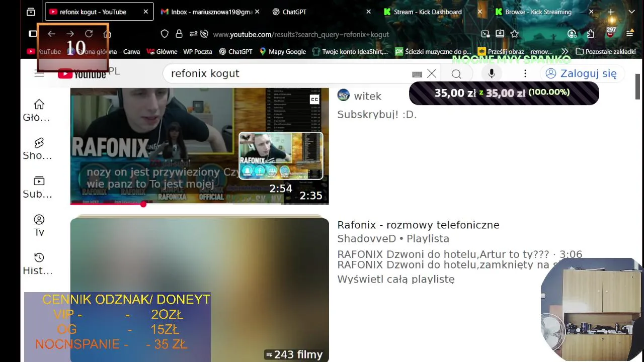Go to Główna home in sidebar

point(39,110)
